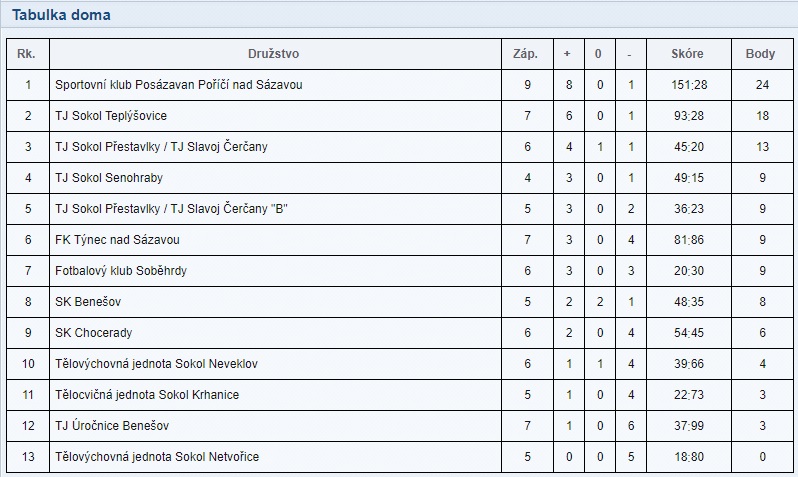Open Fotbalový klub Soběhrdy entry

(x=121, y=271)
